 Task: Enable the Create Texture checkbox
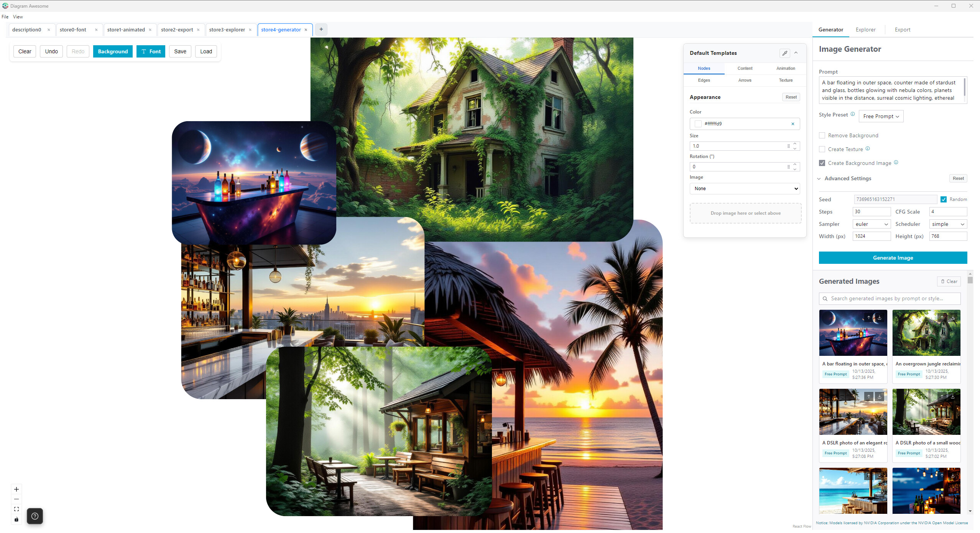click(x=822, y=149)
